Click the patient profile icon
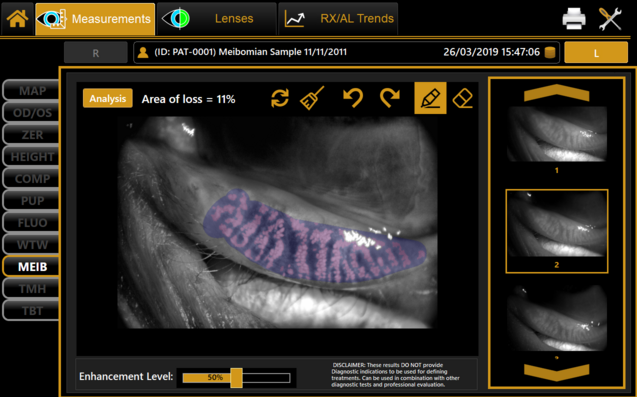 click(143, 52)
